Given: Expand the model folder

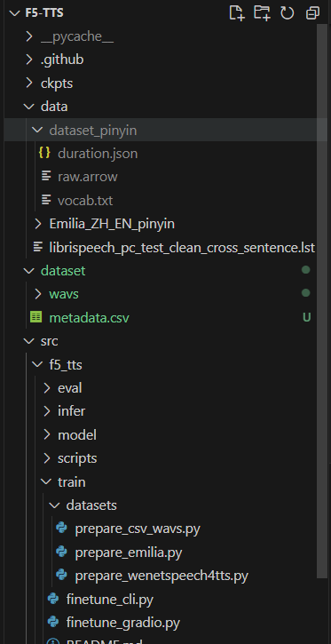Looking at the screenshot, I should coord(46,434).
